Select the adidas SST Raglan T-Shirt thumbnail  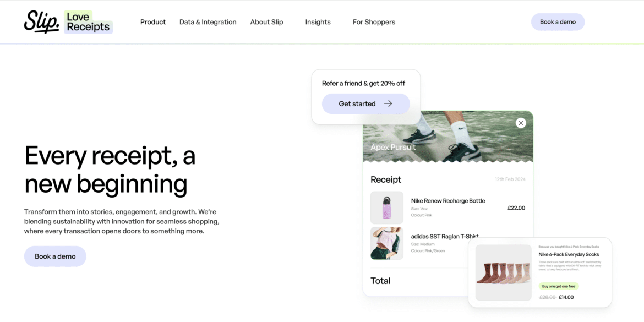(x=387, y=243)
